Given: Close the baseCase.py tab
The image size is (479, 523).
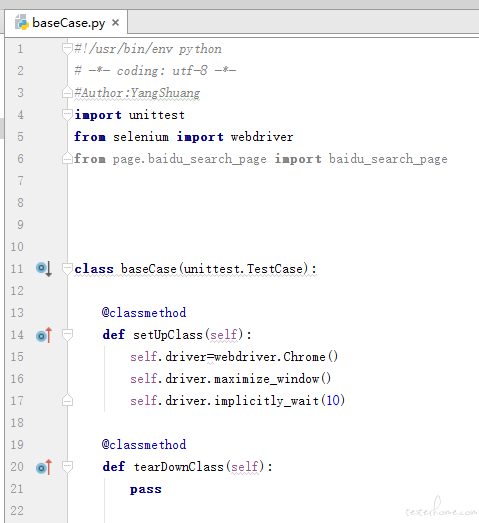Looking at the screenshot, I should (x=115, y=23).
